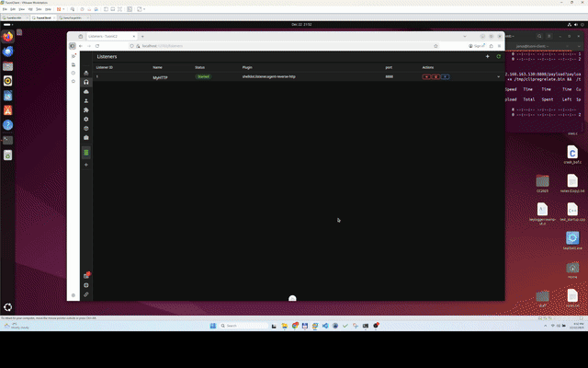Viewport: 588px width, 368px height.
Task: Click the MyHTTP listener name
Action: click(160, 77)
